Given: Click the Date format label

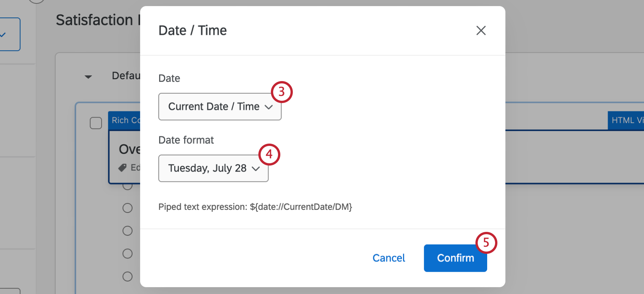Looking at the screenshot, I should coord(186,140).
